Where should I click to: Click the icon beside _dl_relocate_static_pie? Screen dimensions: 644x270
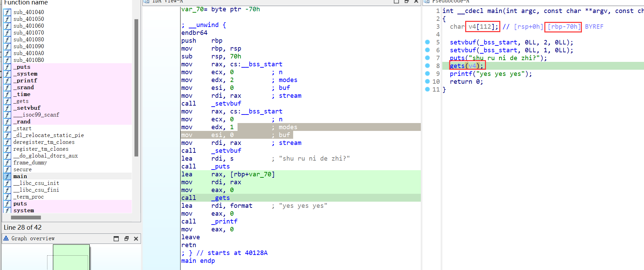tap(8, 135)
